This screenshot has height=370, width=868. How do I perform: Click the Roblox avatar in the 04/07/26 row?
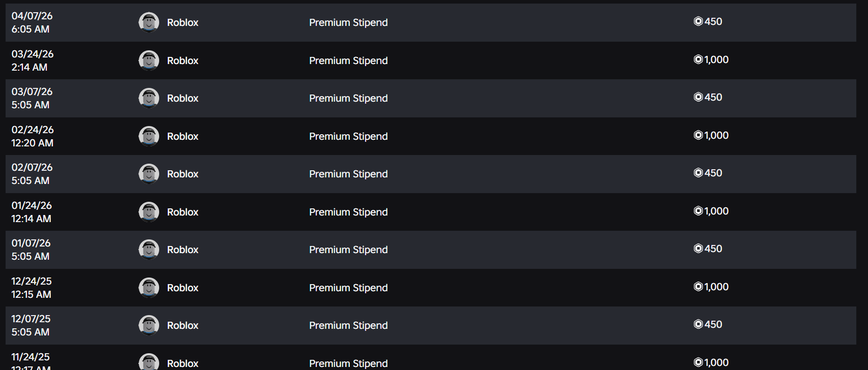(149, 22)
